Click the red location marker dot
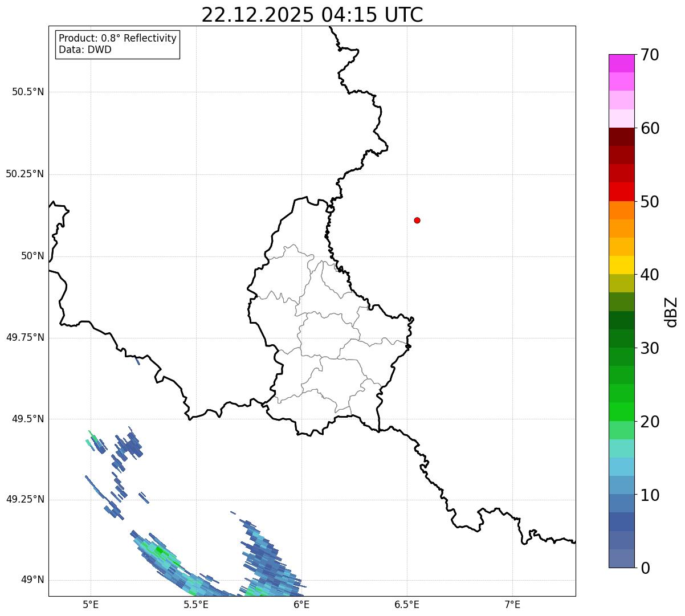685x616 pixels. point(417,220)
